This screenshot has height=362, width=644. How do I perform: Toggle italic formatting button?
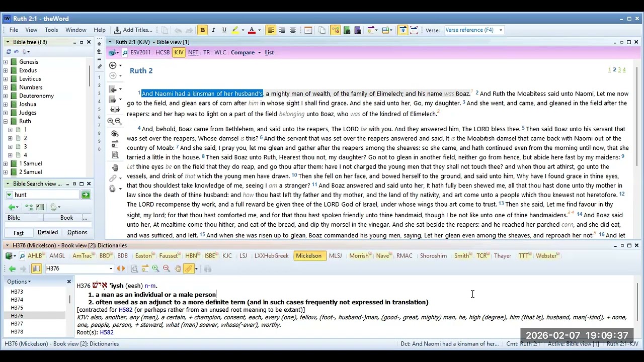click(x=213, y=30)
